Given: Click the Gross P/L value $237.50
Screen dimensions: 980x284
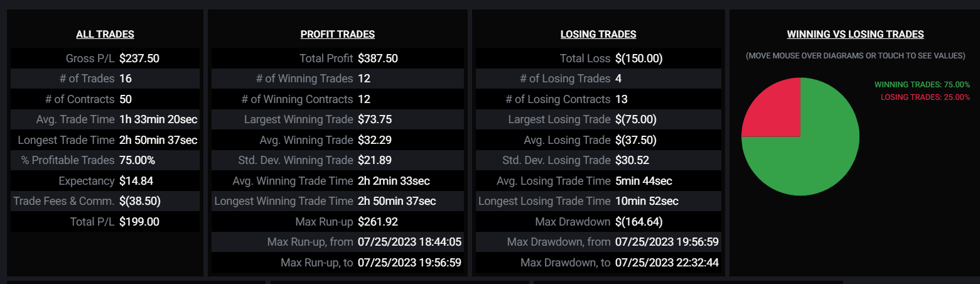Looking at the screenshot, I should click(139, 58).
